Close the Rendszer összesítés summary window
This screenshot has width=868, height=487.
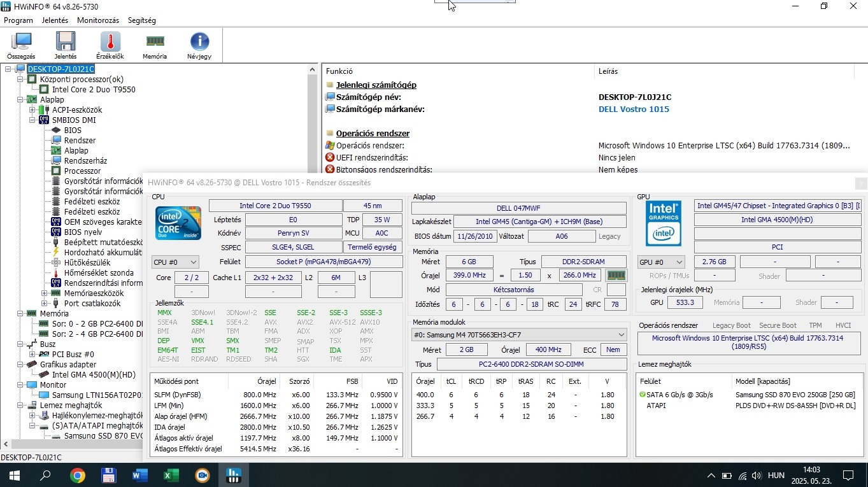861,183
